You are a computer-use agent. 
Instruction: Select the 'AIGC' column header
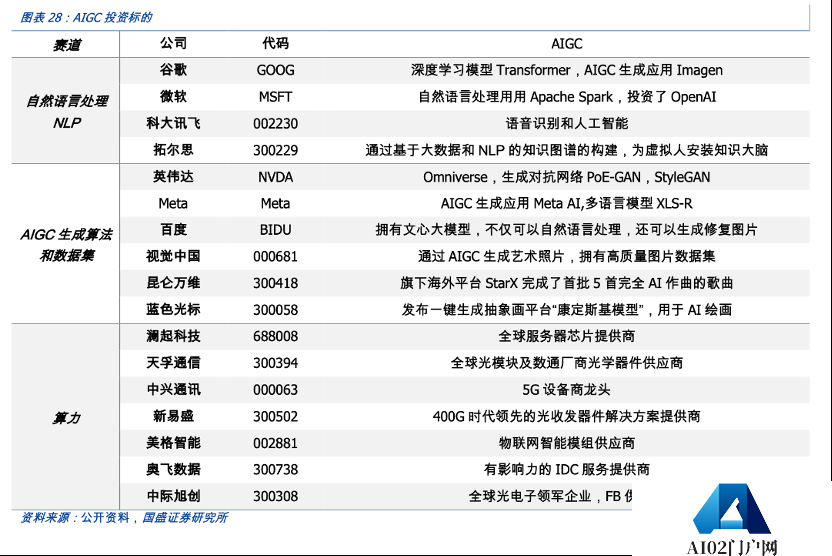pyautogui.click(x=566, y=44)
